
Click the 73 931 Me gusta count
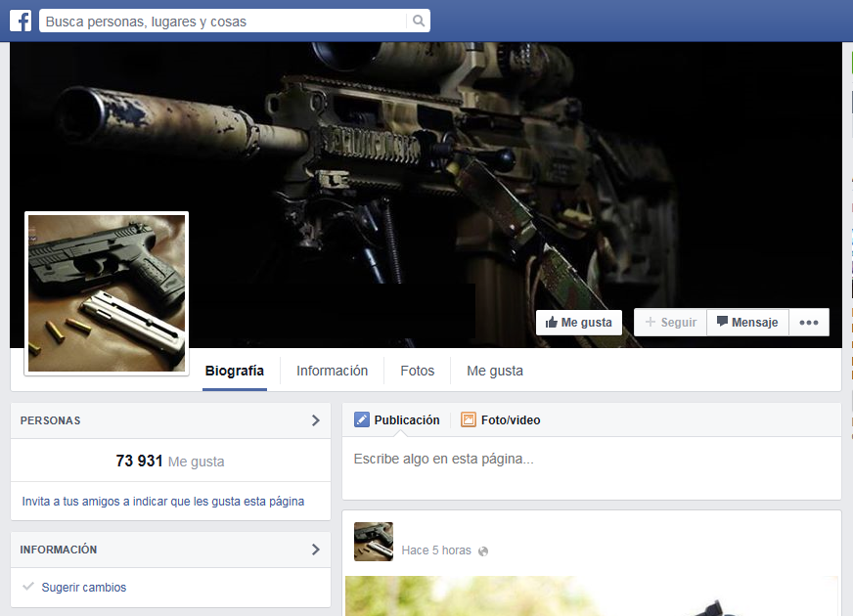(170, 462)
